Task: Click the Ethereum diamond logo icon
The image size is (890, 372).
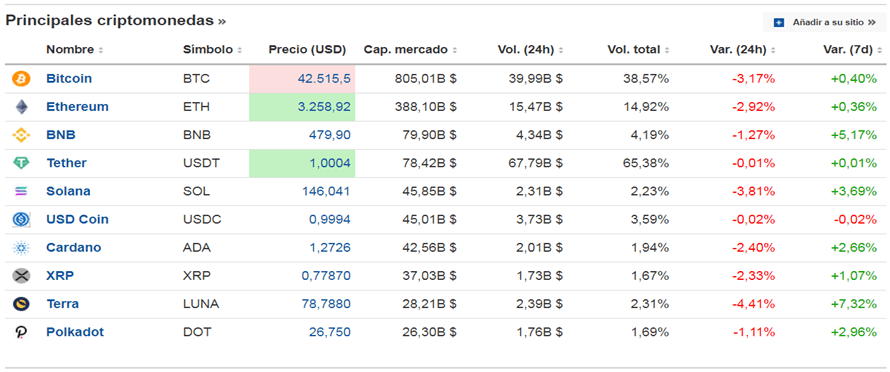Action: coord(21,107)
